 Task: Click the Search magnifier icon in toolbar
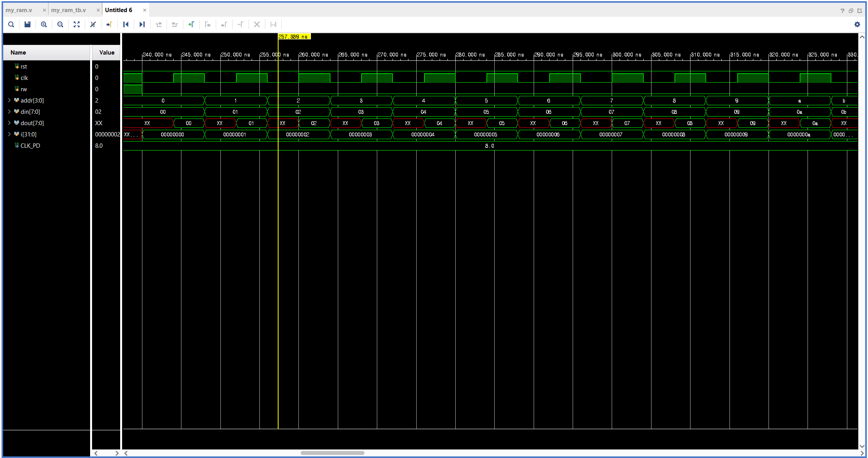tap(11, 24)
